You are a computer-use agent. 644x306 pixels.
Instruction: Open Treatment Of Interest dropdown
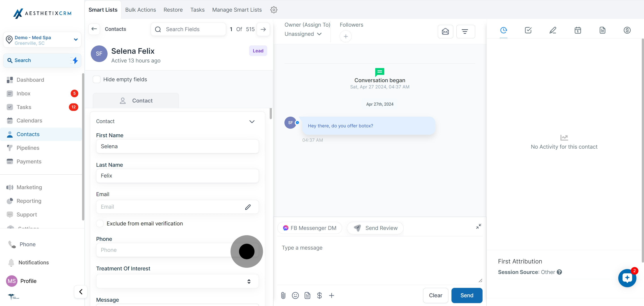[x=177, y=281]
